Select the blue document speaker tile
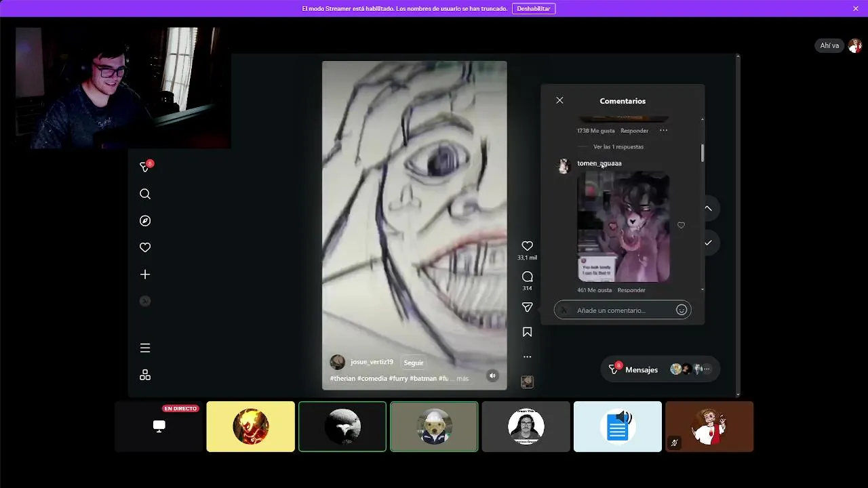The height and width of the screenshot is (488, 868). point(618,426)
